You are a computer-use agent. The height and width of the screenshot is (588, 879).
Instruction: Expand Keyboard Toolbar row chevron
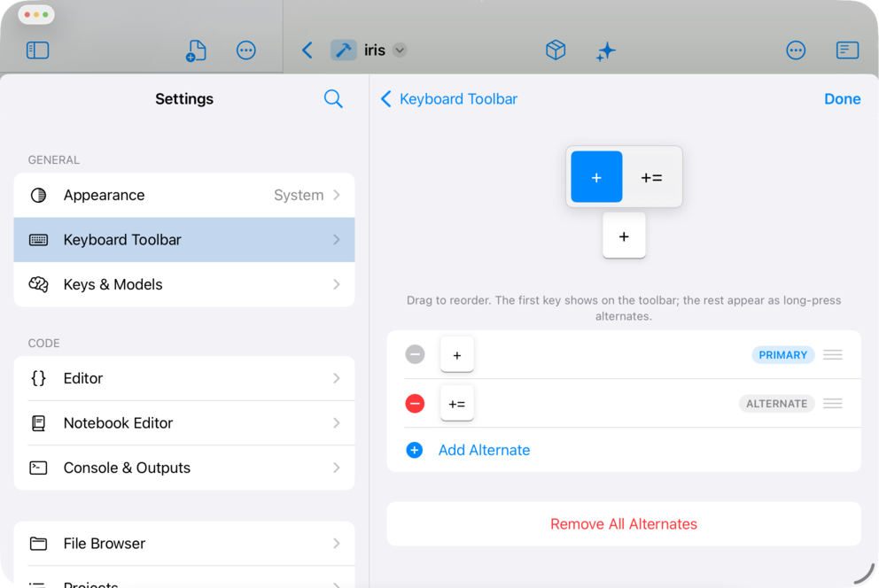tap(337, 240)
